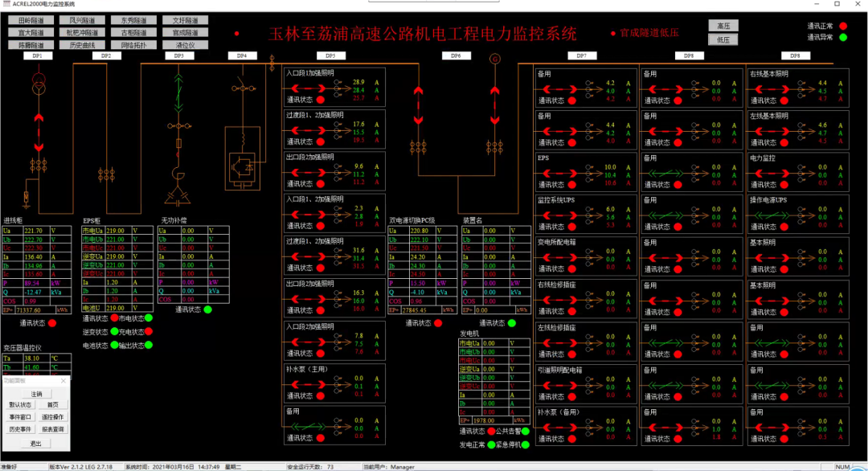Screen dimensions: 868x471
Task: Click 退出 in the function panel
Action: pos(36,444)
